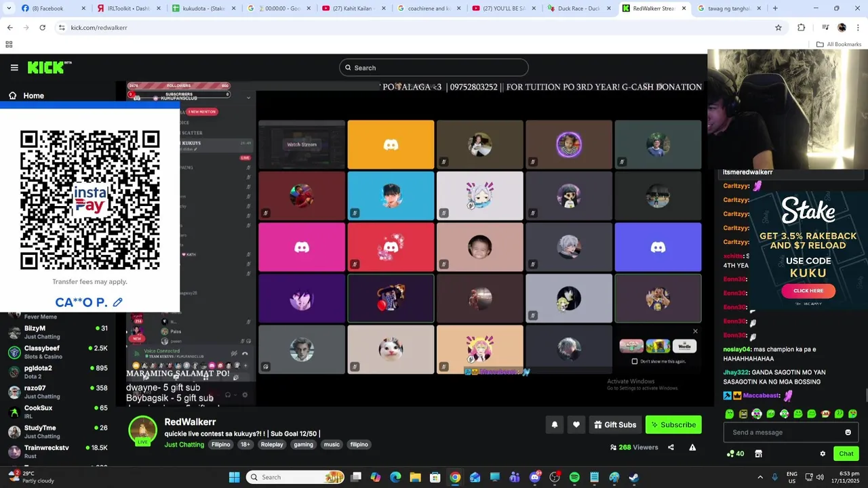Check the 40 channel points balance

pos(735,454)
